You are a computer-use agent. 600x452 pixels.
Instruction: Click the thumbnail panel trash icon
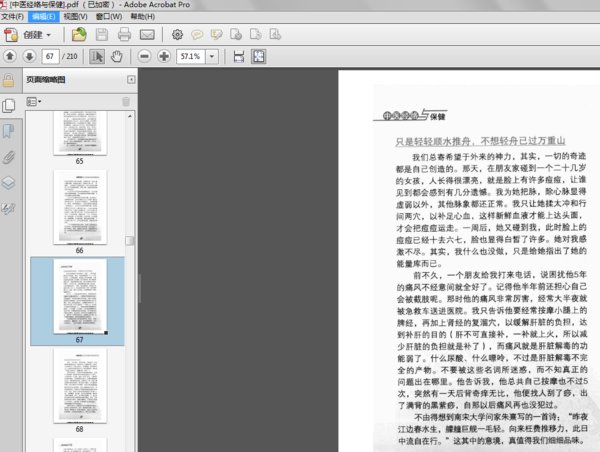click(126, 102)
